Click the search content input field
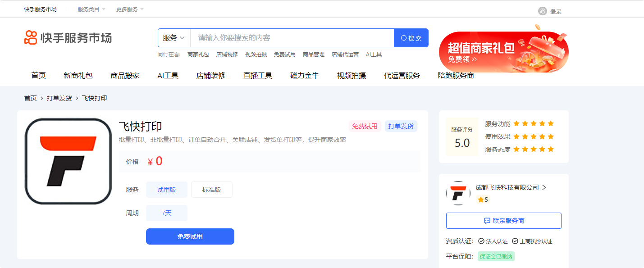Viewport: 644px width, 268px height. [292, 38]
